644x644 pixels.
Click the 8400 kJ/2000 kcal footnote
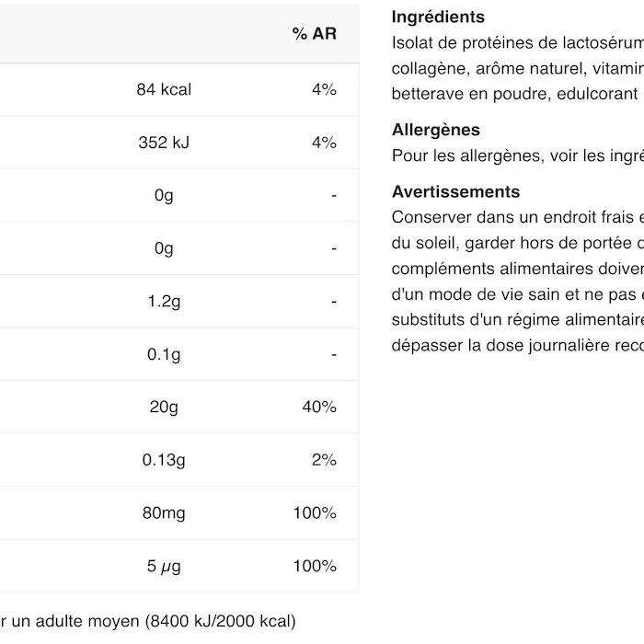221,622
